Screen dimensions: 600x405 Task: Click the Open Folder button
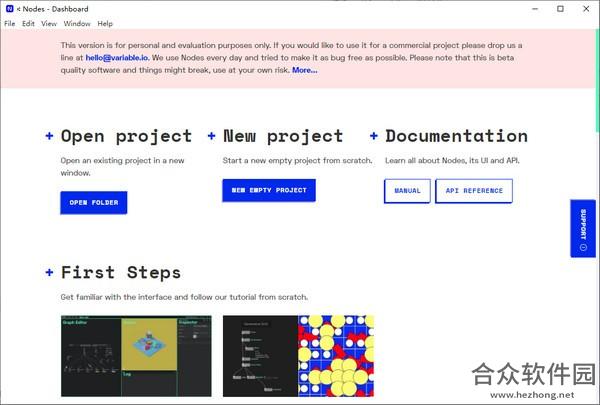coord(94,202)
